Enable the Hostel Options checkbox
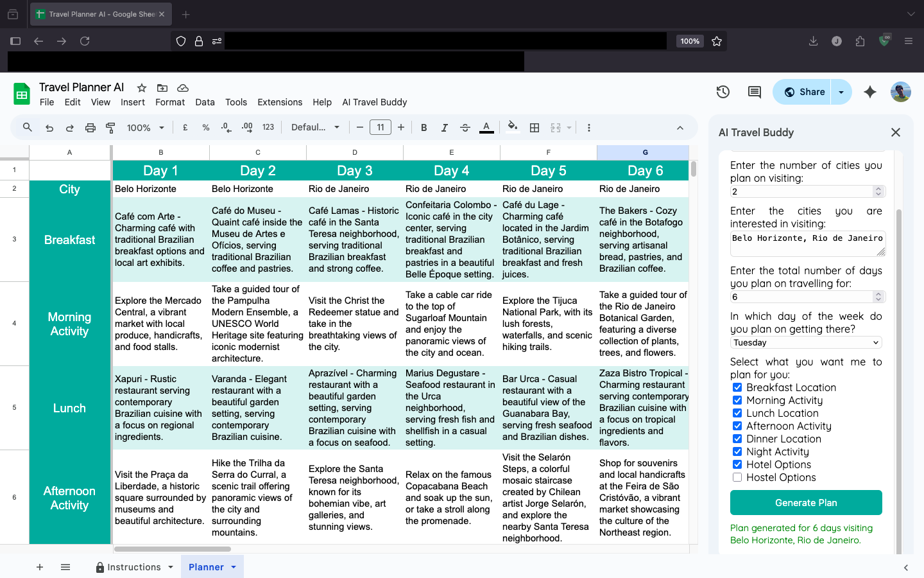Image resolution: width=924 pixels, height=578 pixels. coord(737,477)
